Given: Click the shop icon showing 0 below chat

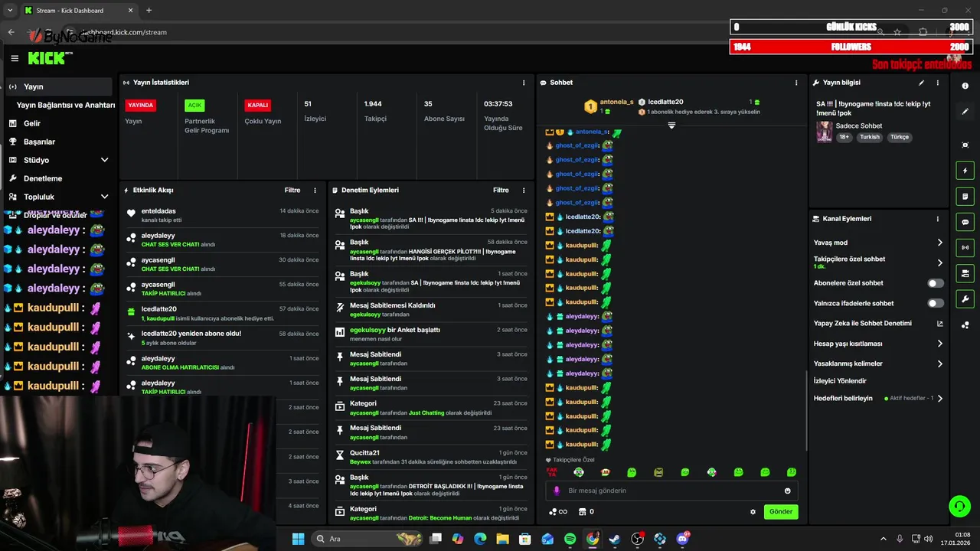Looking at the screenshot, I should 586,512.
